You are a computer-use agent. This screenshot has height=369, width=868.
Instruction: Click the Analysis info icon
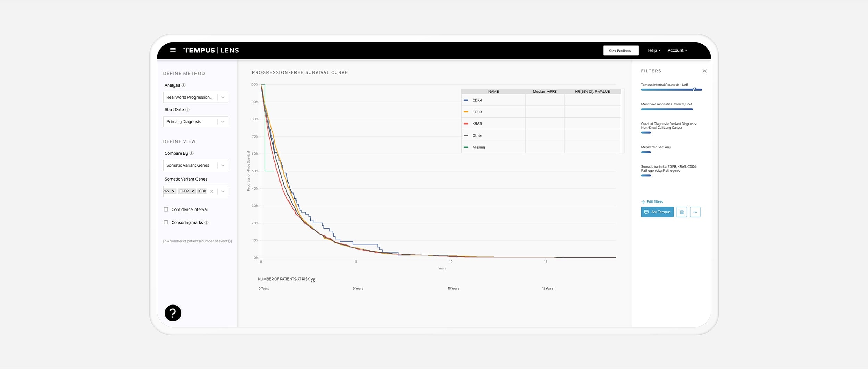click(184, 85)
